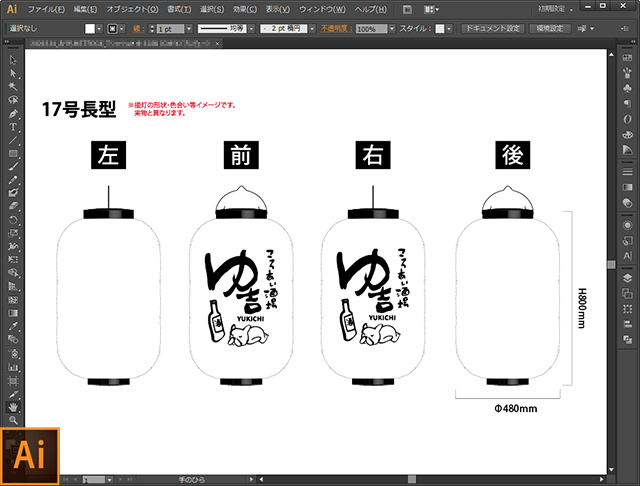
Task: Expand the fill color dropdown arrow
Action: tap(99, 29)
